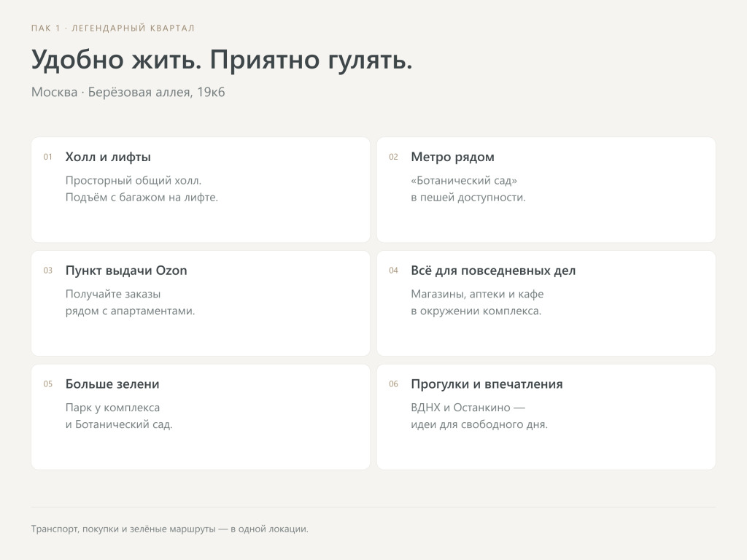Click the text 'Просторный общий холл.'

pos(133,181)
